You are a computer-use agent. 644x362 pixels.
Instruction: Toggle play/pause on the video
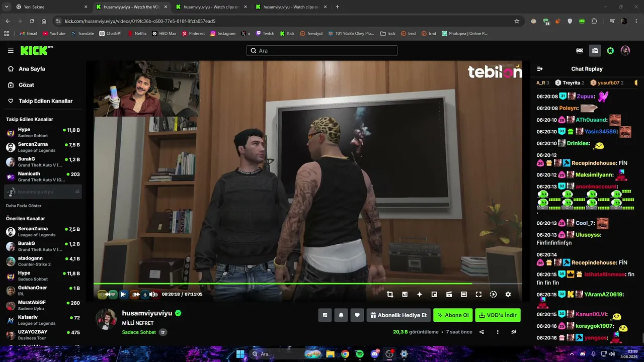point(123,295)
